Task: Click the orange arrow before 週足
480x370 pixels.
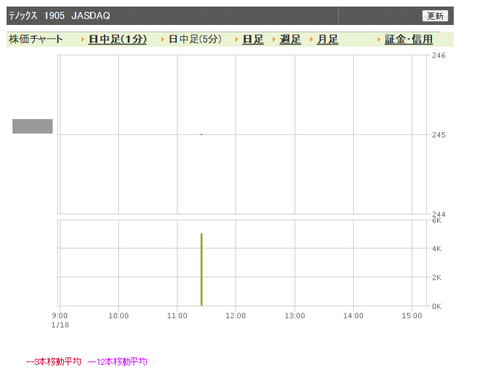Action: click(274, 40)
